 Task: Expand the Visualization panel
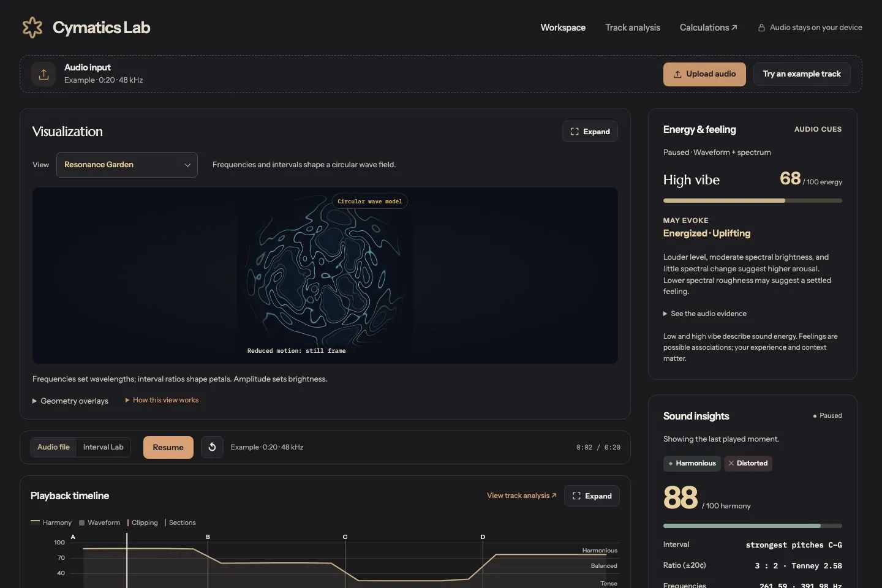590,132
